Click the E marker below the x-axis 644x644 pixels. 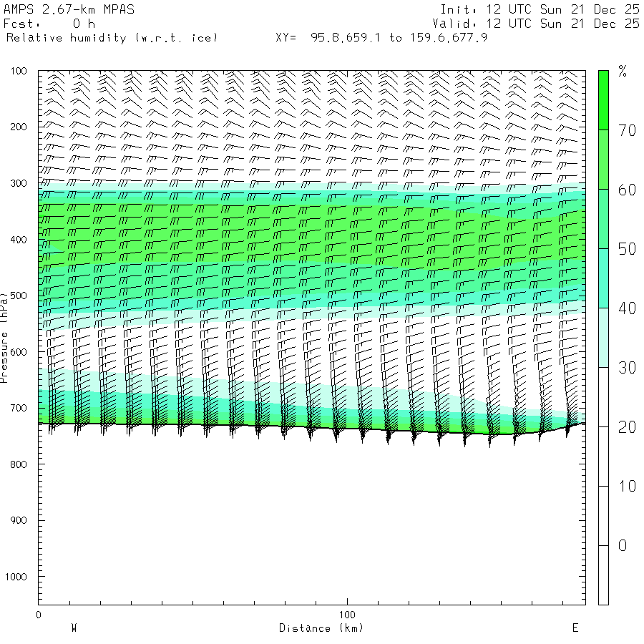click(575, 628)
